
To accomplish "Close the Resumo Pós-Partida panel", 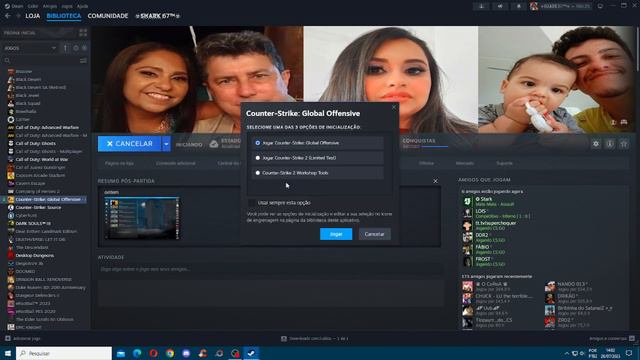I will click(x=436, y=181).
